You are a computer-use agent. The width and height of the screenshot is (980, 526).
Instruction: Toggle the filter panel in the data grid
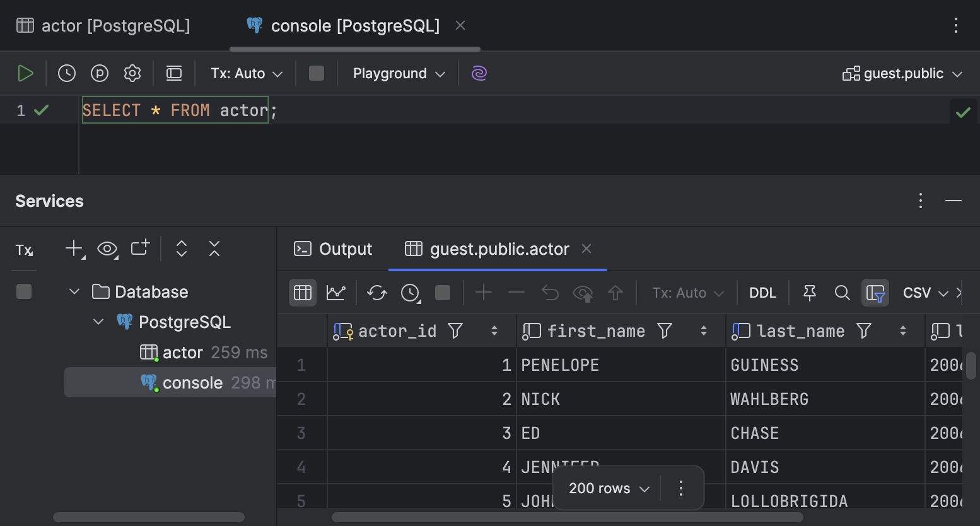tap(875, 292)
